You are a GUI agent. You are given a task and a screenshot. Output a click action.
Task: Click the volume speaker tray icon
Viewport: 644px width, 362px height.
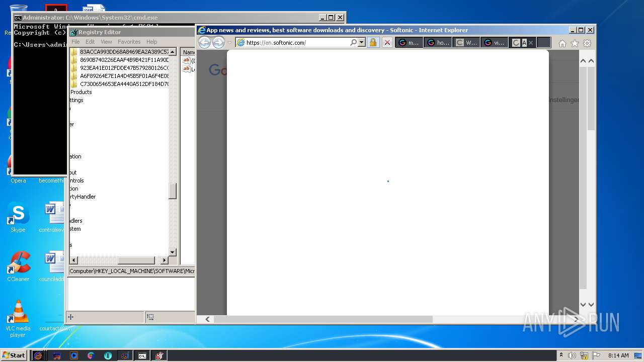[x=572, y=355]
